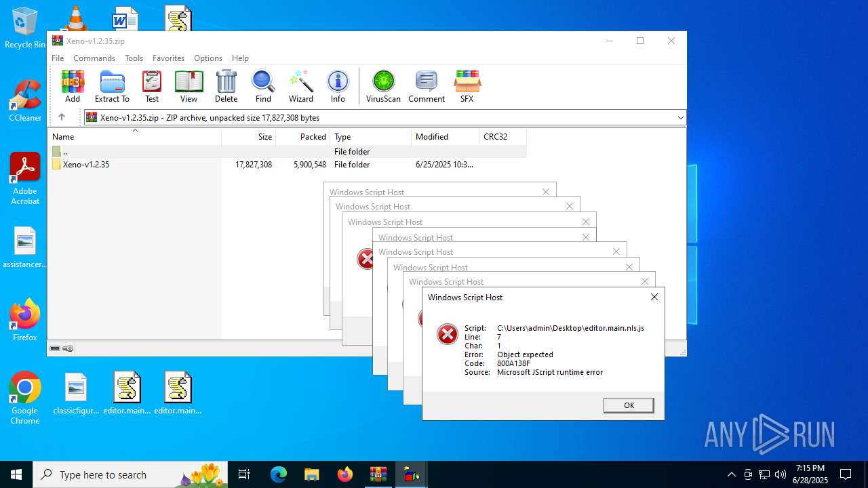Open the Recycle Bin desktop icon
Screen dimensions: 868x488
[x=25, y=28]
